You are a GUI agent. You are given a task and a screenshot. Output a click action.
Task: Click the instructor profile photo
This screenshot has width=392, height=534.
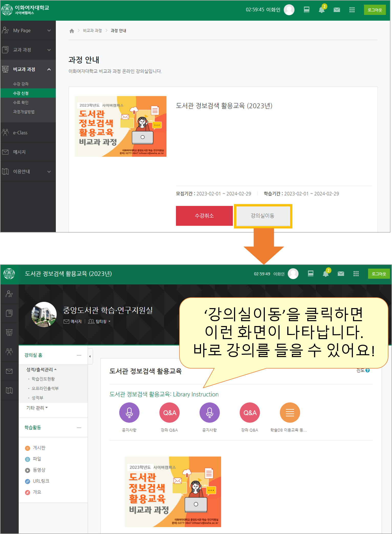(x=44, y=314)
